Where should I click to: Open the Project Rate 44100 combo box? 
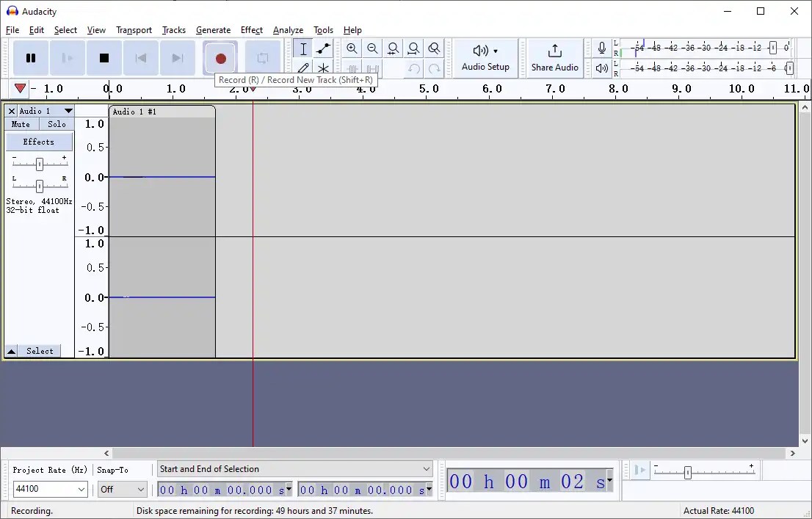pos(50,489)
